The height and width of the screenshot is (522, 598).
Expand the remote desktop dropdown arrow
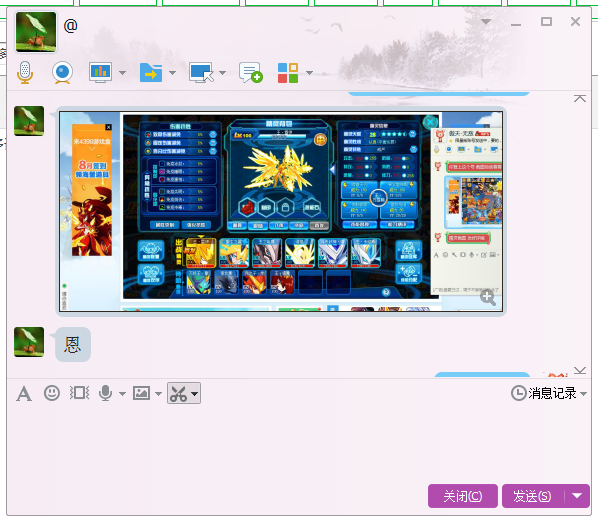(223, 72)
